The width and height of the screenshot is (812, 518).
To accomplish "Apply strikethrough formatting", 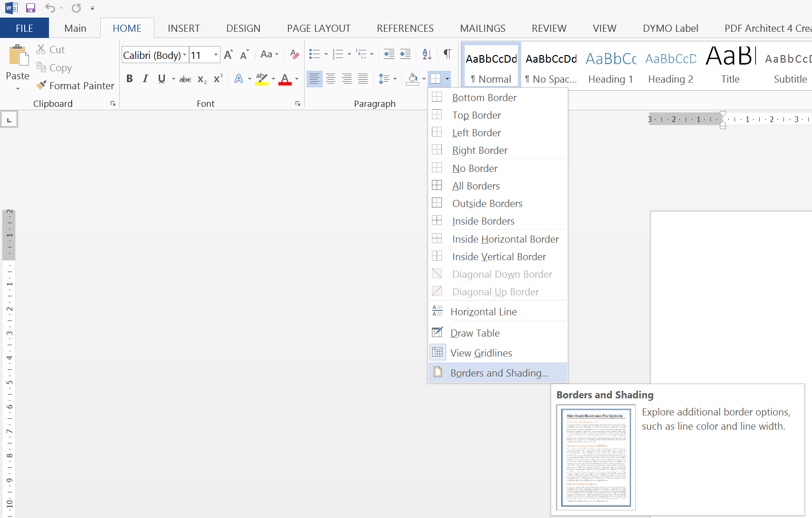I will click(185, 79).
